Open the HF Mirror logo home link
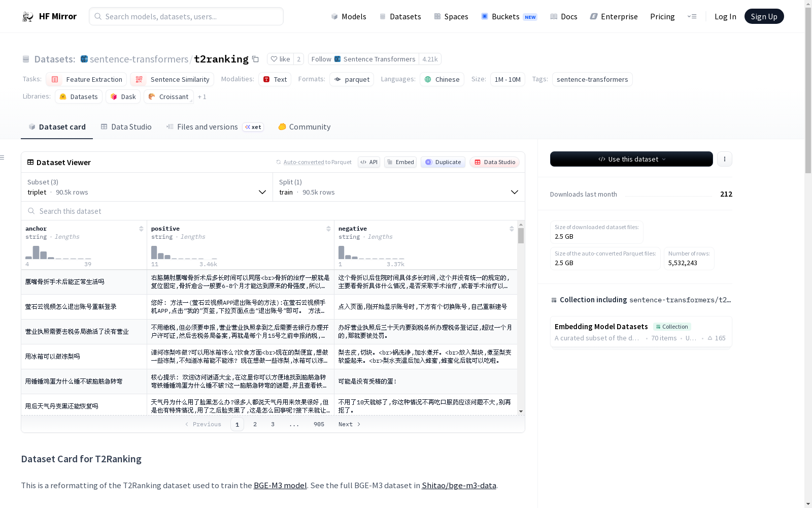 [49, 16]
